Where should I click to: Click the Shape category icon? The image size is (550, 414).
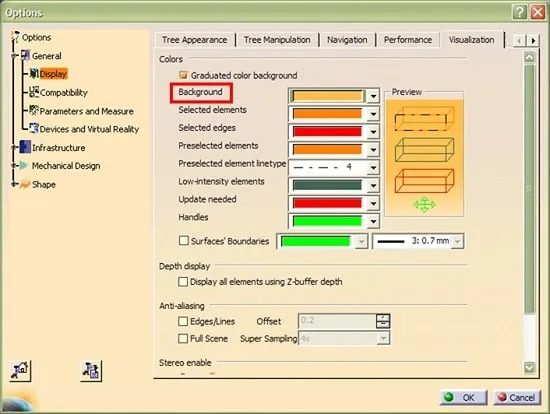[x=25, y=184]
